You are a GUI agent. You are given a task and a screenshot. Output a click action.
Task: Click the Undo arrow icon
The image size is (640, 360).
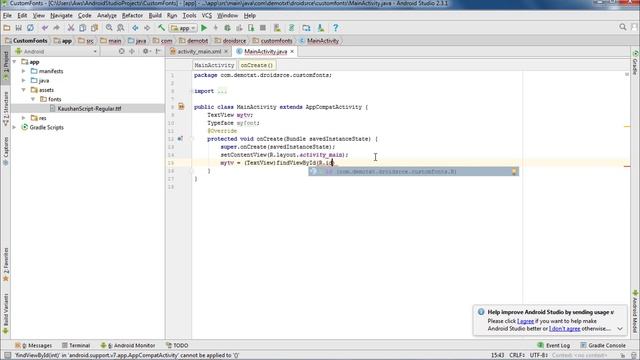pyautogui.click(x=45, y=28)
